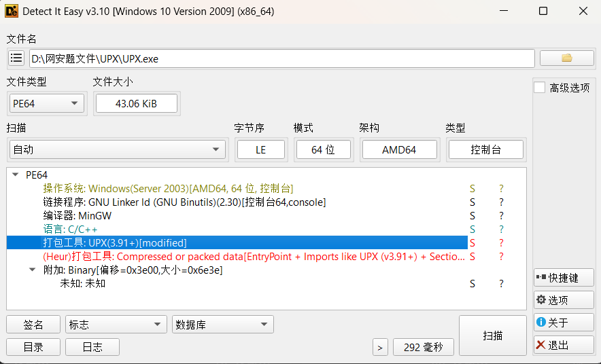This screenshot has width=601, height=364.
Task: Click the ? link on the 未知 row
Action: [x=501, y=284]
